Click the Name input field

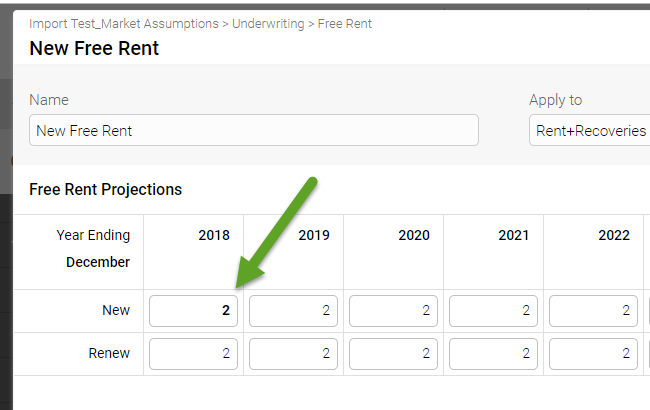[253, 130]
